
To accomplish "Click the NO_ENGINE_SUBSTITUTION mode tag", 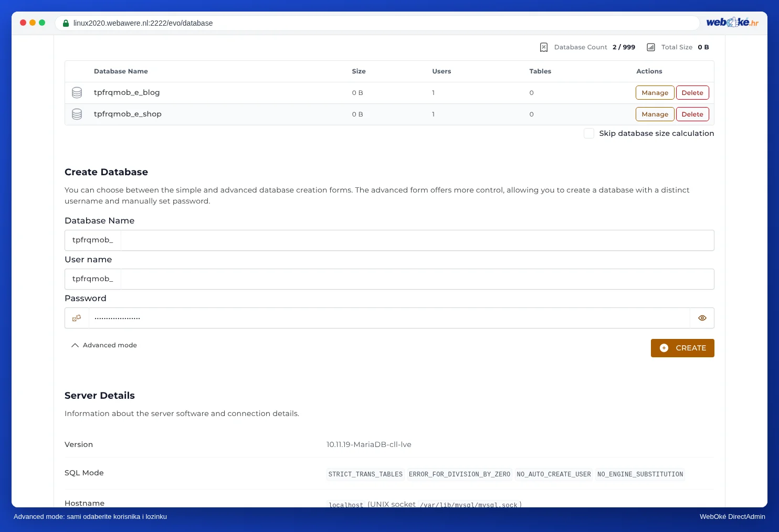I will point(640,474).
